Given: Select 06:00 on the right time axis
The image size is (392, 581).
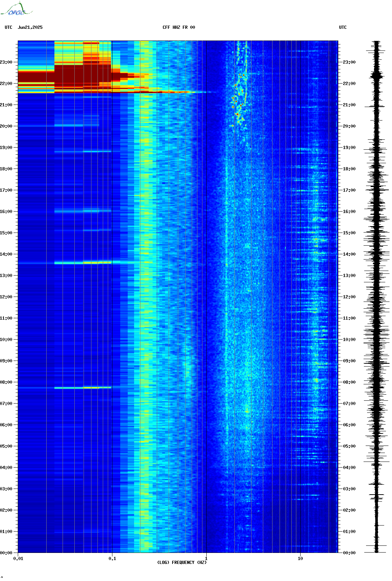Looking at the screenshot, I should click(x=349, y=425).
